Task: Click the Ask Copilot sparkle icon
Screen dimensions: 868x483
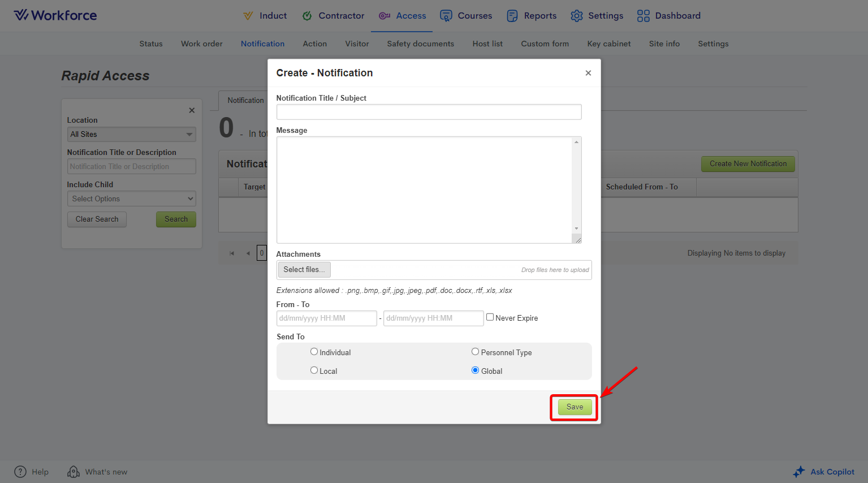Action: coord(799,472)
